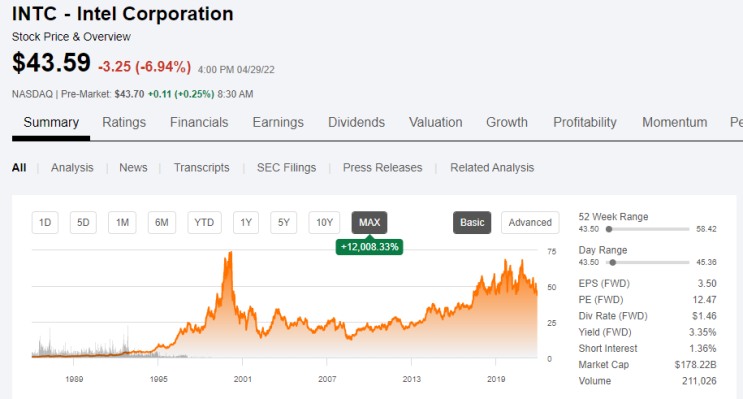
Task: Click the INTC - Intel Corporation heading
Action: point(123,14)
